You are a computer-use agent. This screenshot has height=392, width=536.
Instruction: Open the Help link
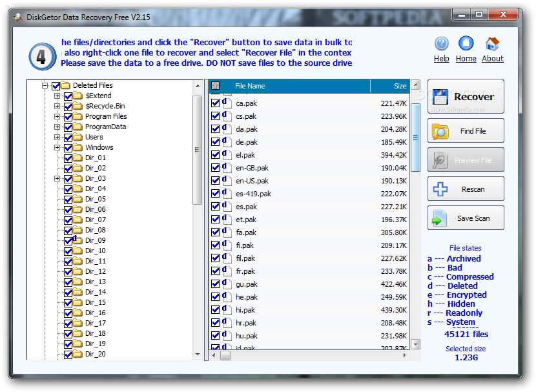(x=441, y=58)
